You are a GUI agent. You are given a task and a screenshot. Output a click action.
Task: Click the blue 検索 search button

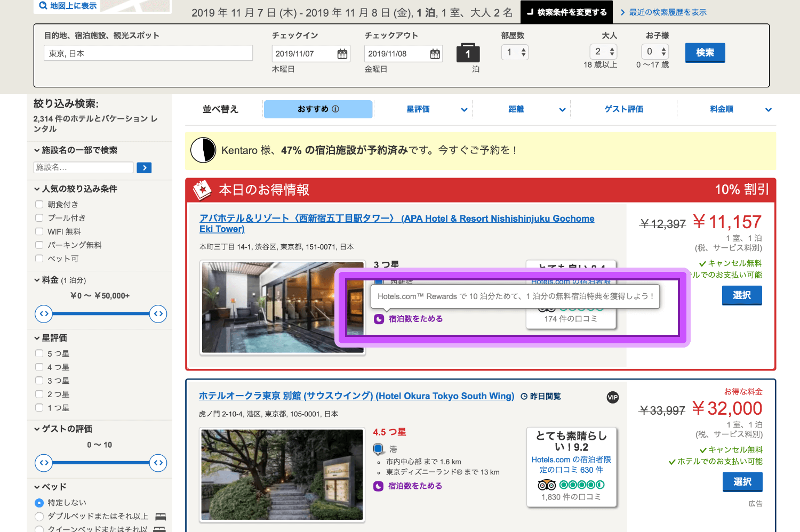(705, 53)
